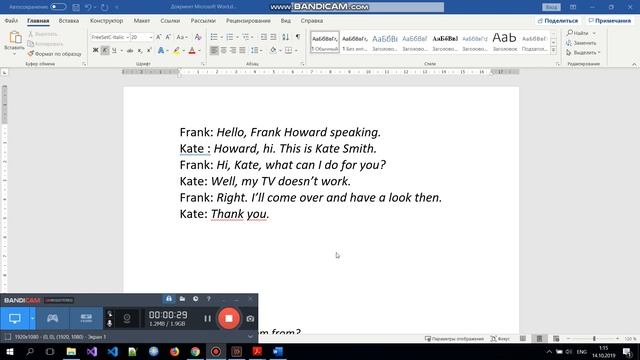This screenshot has width=640, height=360.
Task: Expand the styles gallery more arrow
Action: click(x=553, y=50)
